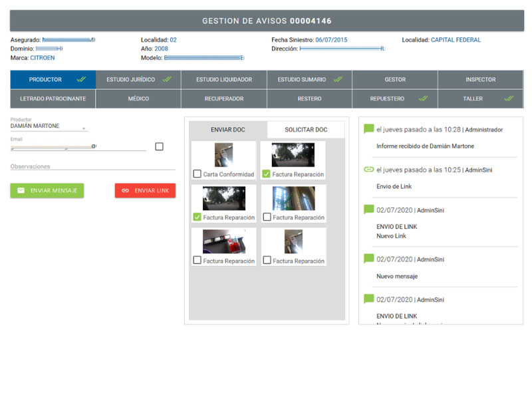Click double-check icon on Repuestero tab
Screen dimensions: 532x399
pos(424,98)
